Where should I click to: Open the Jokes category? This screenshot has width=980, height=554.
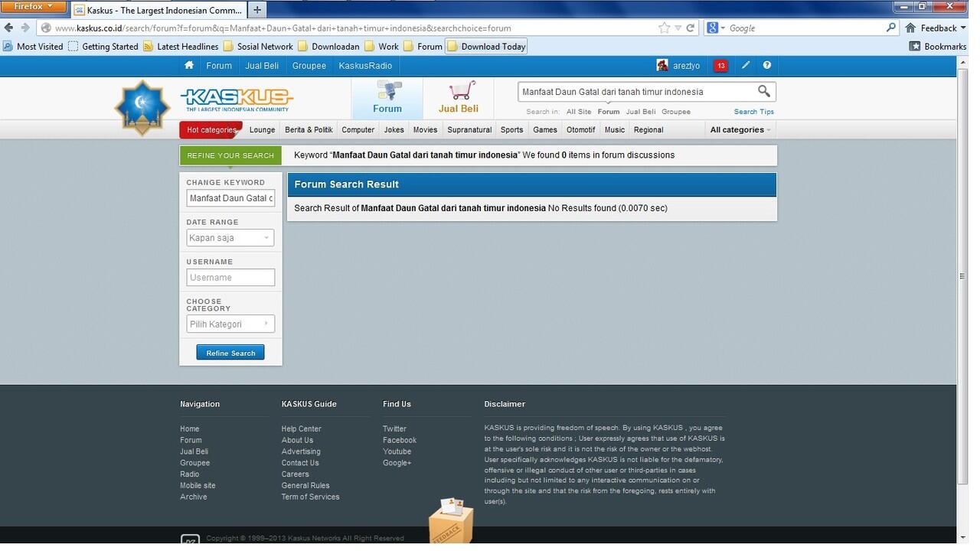point(394,130)
